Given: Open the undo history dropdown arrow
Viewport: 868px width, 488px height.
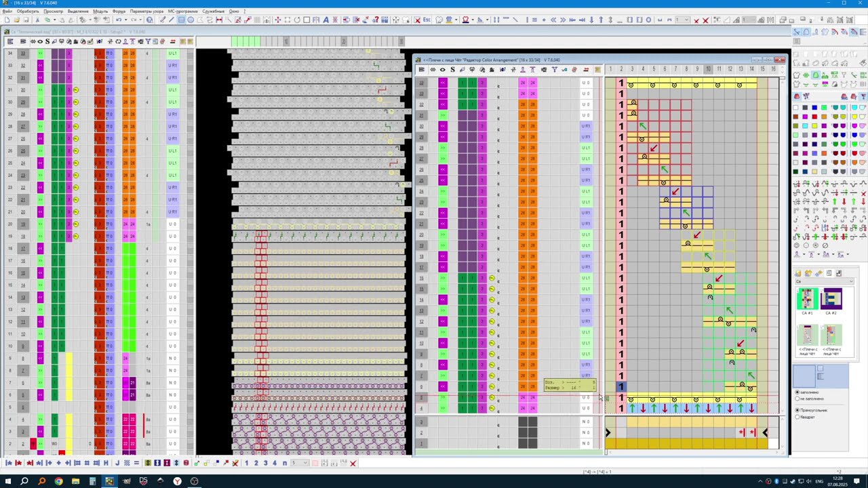Looking at the screenshot, I should tap(125, 20).
